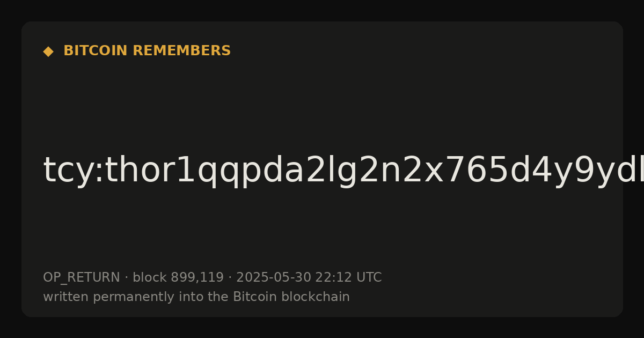
Task: Open block number 899,119
Action: (197, 278)
